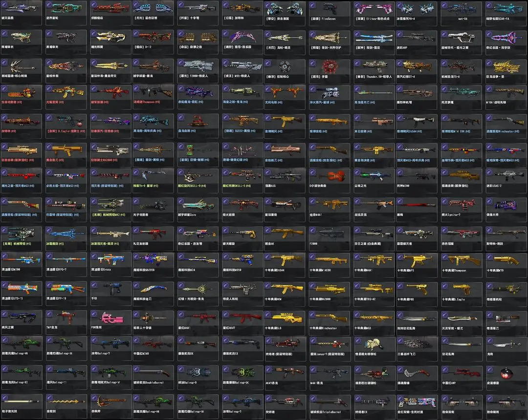
Task: Click the 十年典藏MG3 machine gun
Action: point(374,322)
